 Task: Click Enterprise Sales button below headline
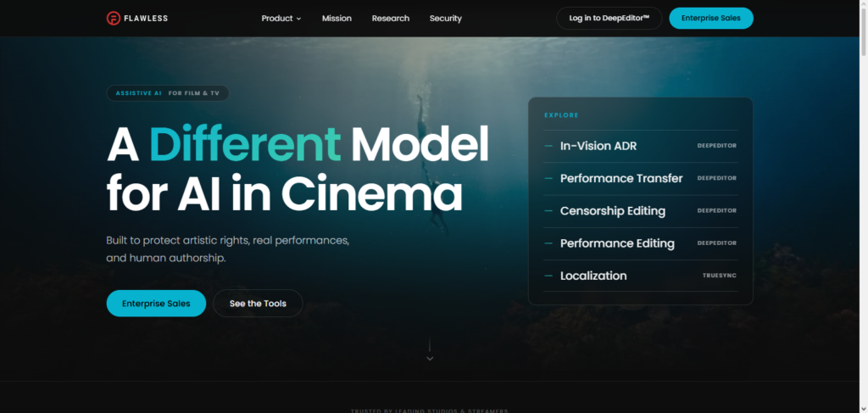156,304
